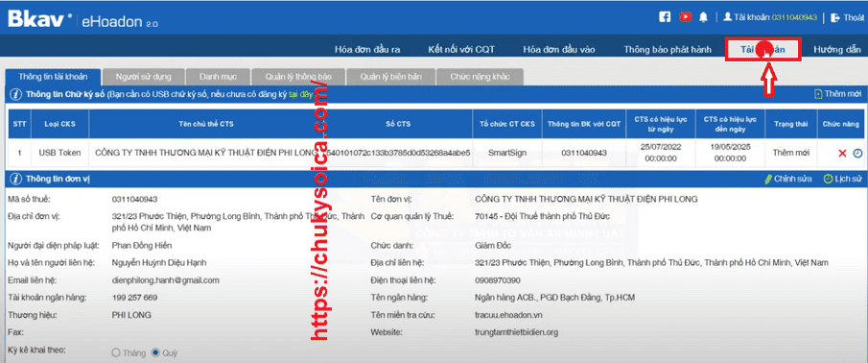
Task: Click the contact name Nguyễn Huỳnh Diệu Hạnh
Action: tap(159, 262)
